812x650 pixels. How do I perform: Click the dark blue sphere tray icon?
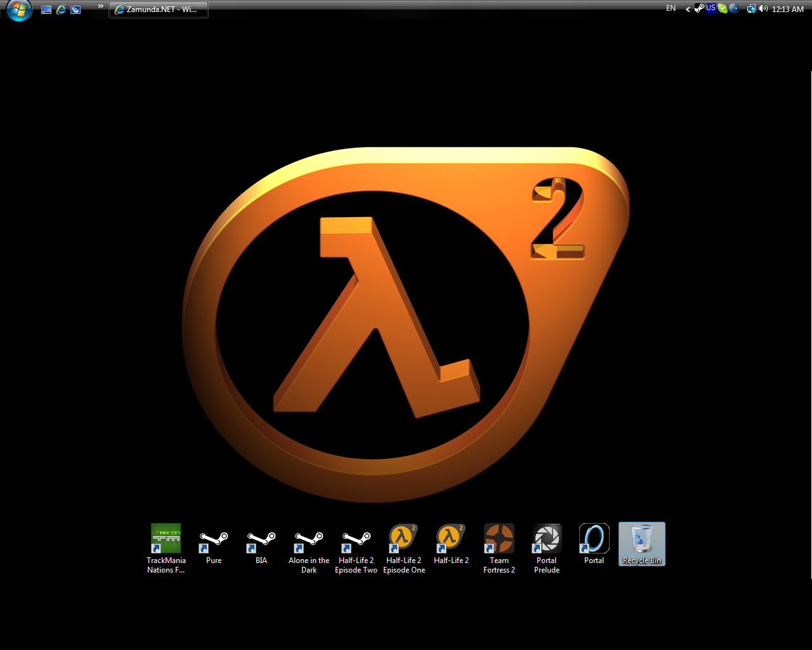pos(734,8)
